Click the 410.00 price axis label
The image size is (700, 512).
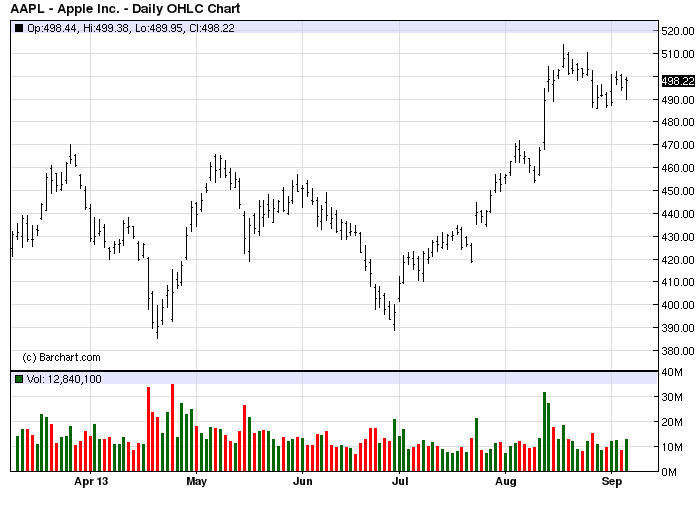click(678, 282)
